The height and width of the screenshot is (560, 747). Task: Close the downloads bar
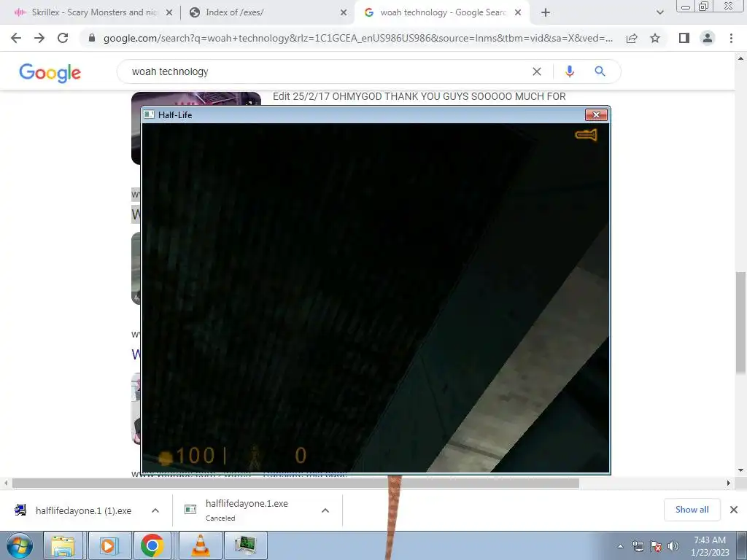pyautogui.click(x=734, y=510)
